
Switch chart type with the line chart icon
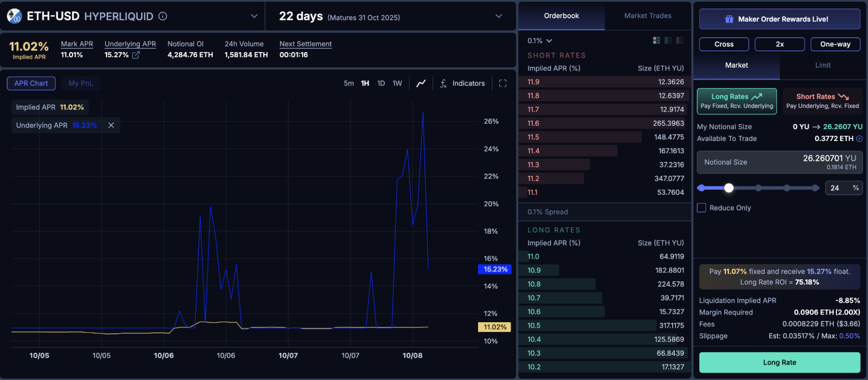coord(421,83)
